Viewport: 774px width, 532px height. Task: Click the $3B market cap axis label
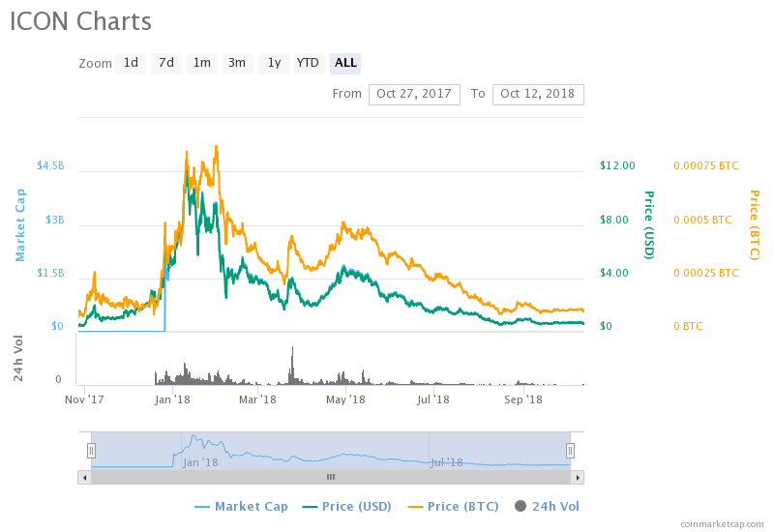click(55, 220)
